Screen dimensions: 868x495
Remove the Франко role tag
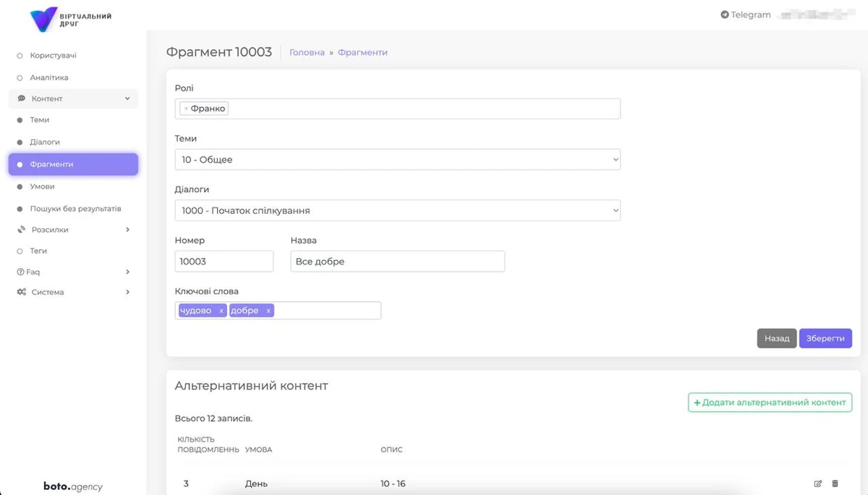(x=186, y=108)
